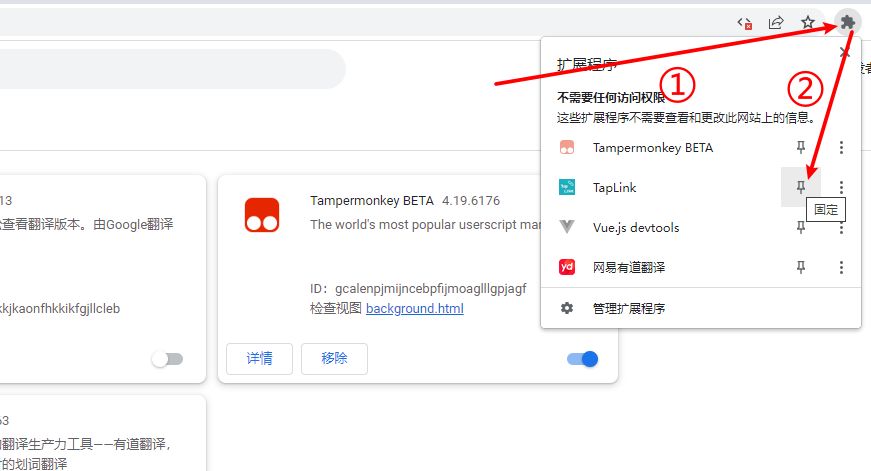Click the Tampermonkey BETA card title text

point(372,201)
